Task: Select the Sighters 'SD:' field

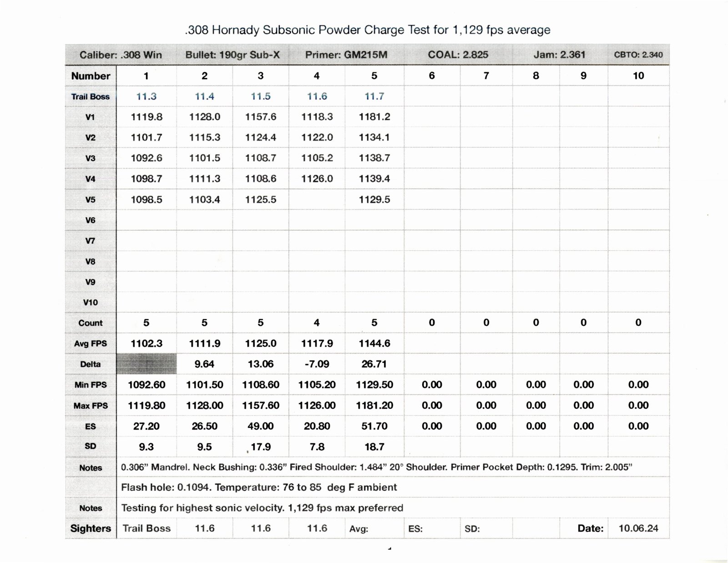Action: 472,529
